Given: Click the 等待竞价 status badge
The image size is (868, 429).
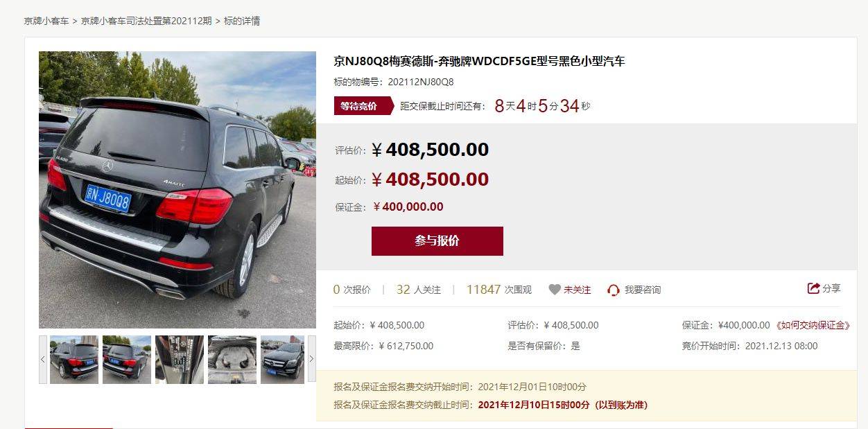Looking at the screenshot, I should point(358,106).
